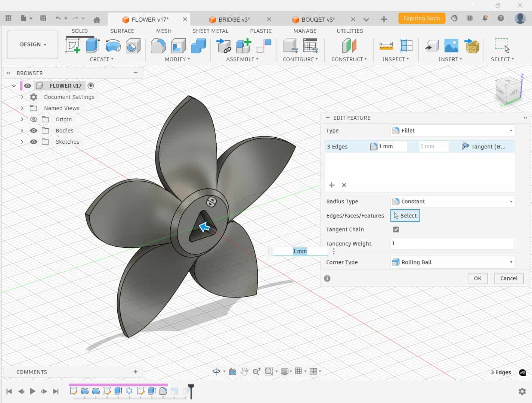Click the Create Sketch tool icon
Image resolution: width=532 pixels, height=403 pixels.
73,46
